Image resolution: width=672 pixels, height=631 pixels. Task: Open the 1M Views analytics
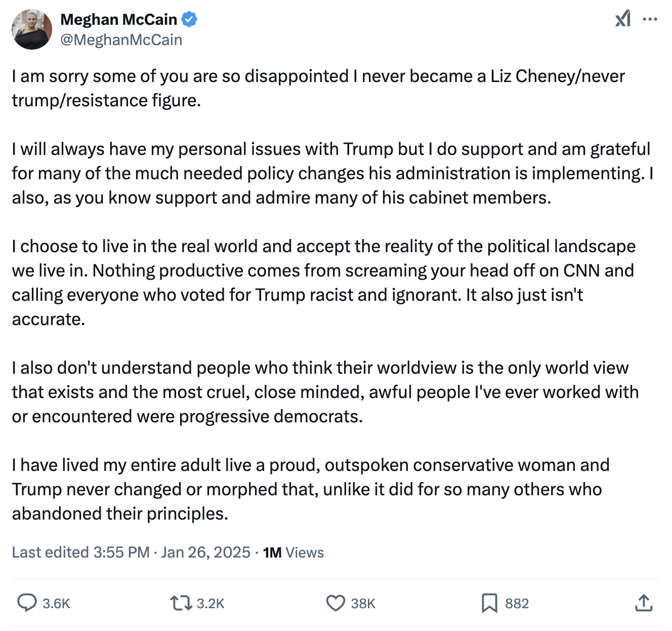point(293,552)
